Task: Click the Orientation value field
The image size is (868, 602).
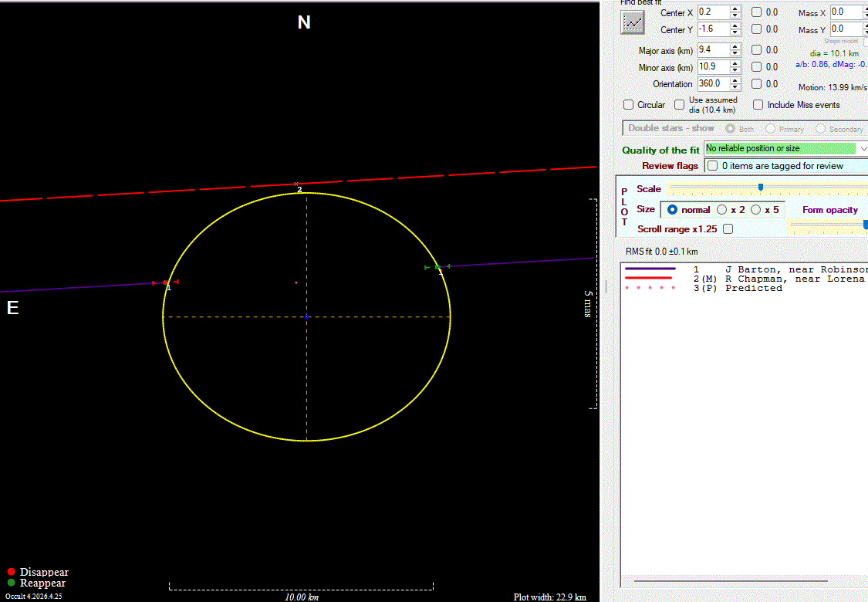Action: [713, 83]
